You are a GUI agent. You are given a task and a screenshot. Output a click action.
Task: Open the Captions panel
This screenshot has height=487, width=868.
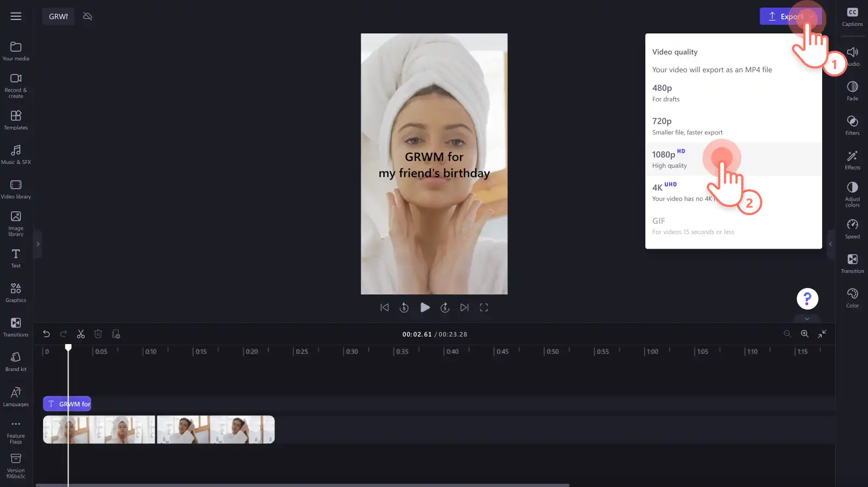click(852, 17)
